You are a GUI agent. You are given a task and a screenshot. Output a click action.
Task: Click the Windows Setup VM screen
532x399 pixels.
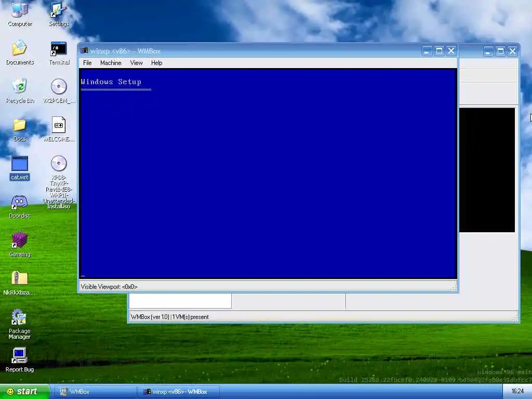(268, 174)
